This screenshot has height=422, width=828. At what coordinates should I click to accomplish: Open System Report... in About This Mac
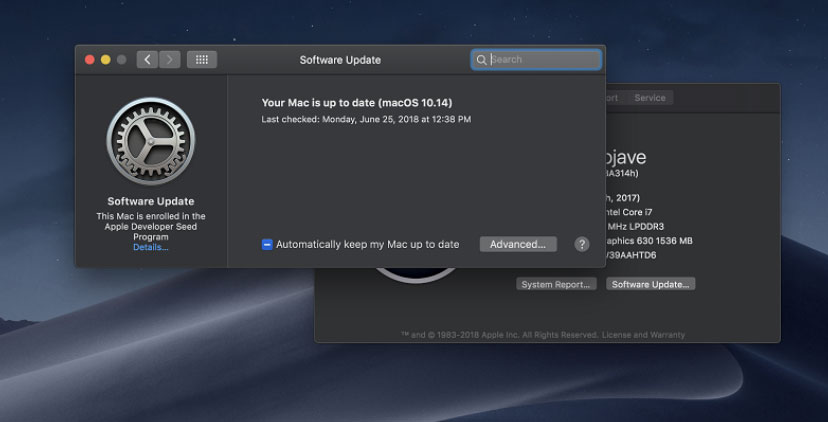[x=556, y=284]
